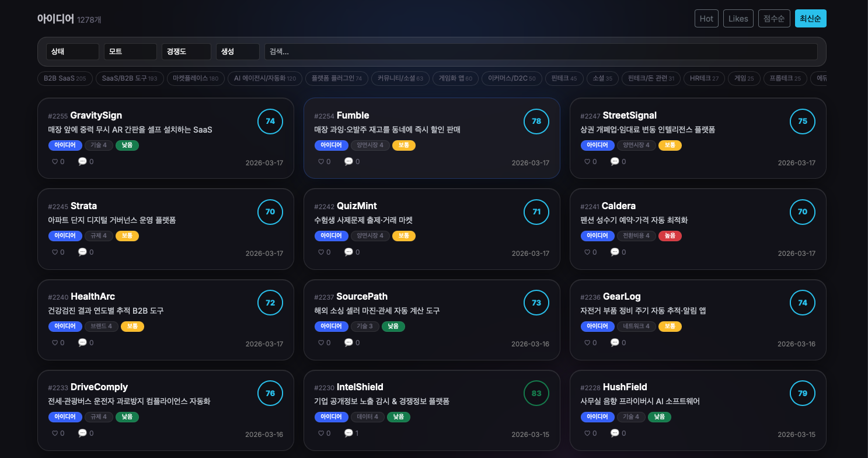The height and width of the screenshot is (458, 868).
Task: Click the 검색 search input field
Action: coord(541,51)
